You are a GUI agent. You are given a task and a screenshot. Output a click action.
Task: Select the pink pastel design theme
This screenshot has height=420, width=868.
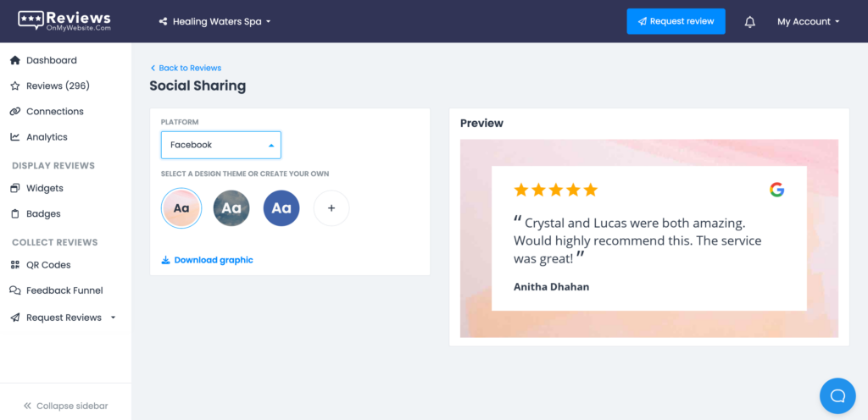click(x=181, y=208)
